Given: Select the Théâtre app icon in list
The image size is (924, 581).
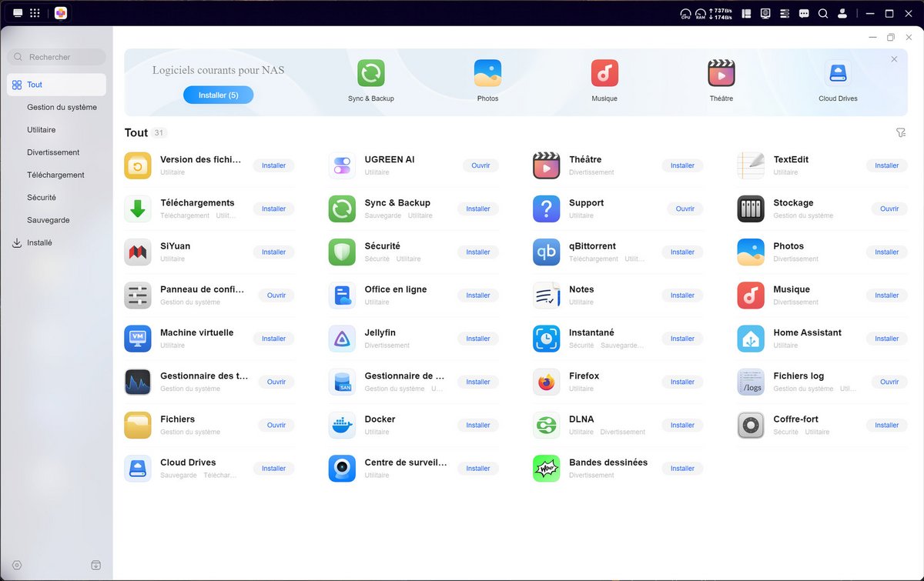Looking at the screenshot, I should pos(547,165).
